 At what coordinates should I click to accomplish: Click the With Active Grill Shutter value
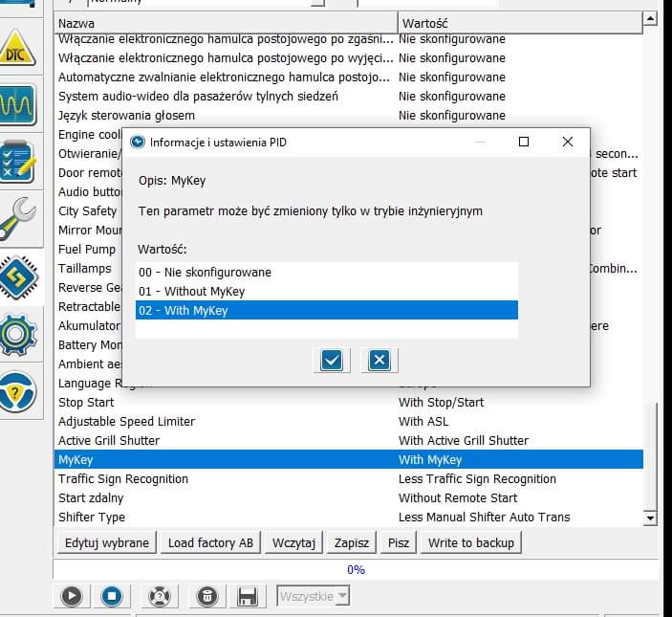[464, 440]
